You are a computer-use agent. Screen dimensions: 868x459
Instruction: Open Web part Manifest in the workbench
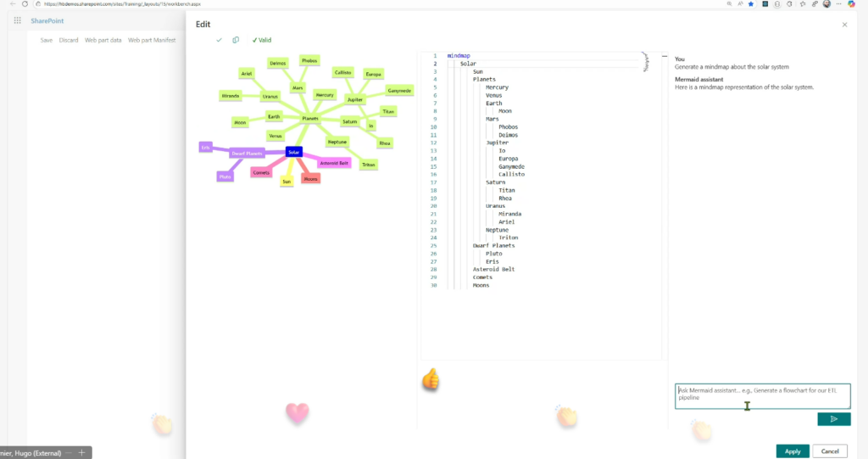[152, 40]
